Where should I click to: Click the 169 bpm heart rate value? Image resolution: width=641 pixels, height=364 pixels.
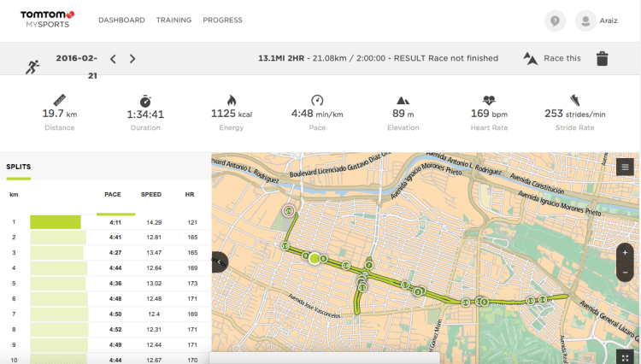tap(489, 114)
